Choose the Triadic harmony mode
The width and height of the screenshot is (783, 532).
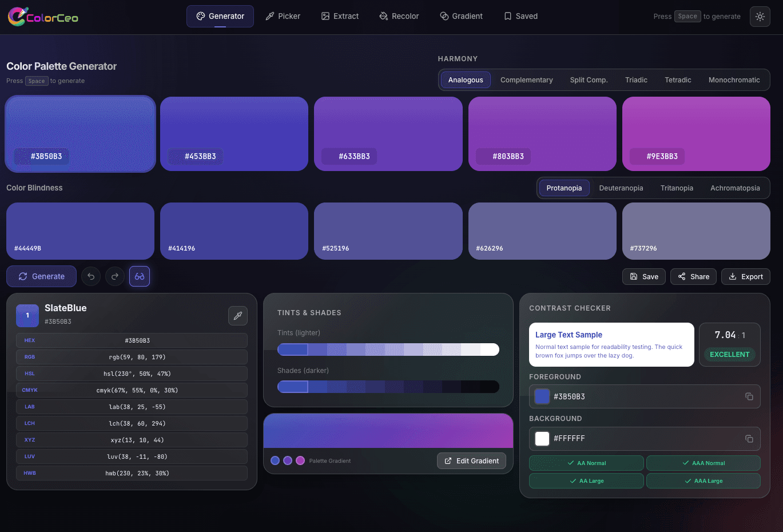point(636,80)
